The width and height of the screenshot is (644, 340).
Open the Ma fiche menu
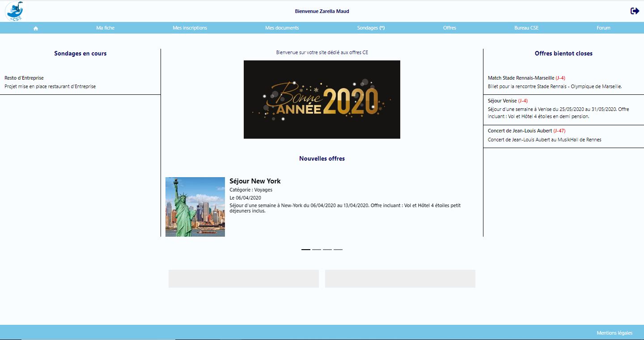[x=105, y=28]
